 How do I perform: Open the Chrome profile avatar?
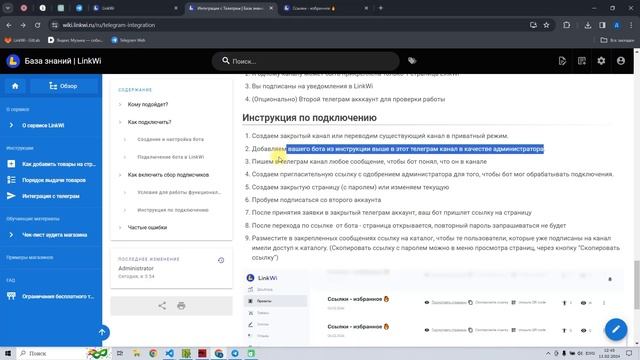tap(617, 25)
